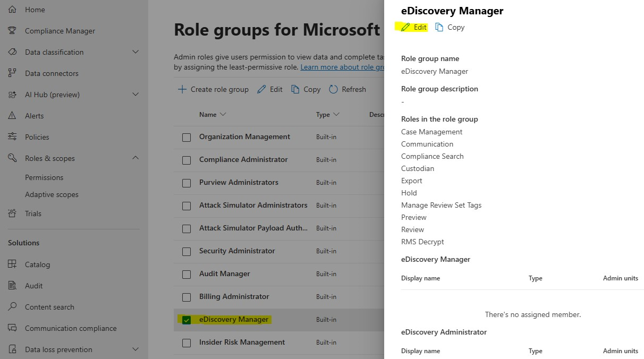Select Adaptive scopes in the sidebar
644x359 pixels.
click(x=52, y=194)
